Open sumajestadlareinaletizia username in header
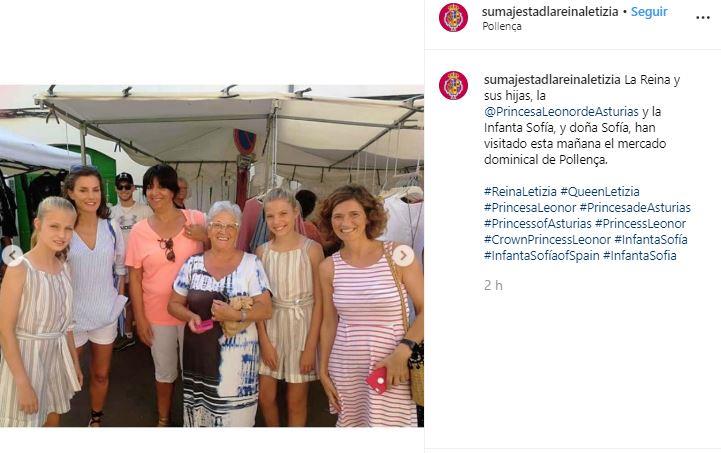Viewport: 721px width, 453px height. [550, 12]
